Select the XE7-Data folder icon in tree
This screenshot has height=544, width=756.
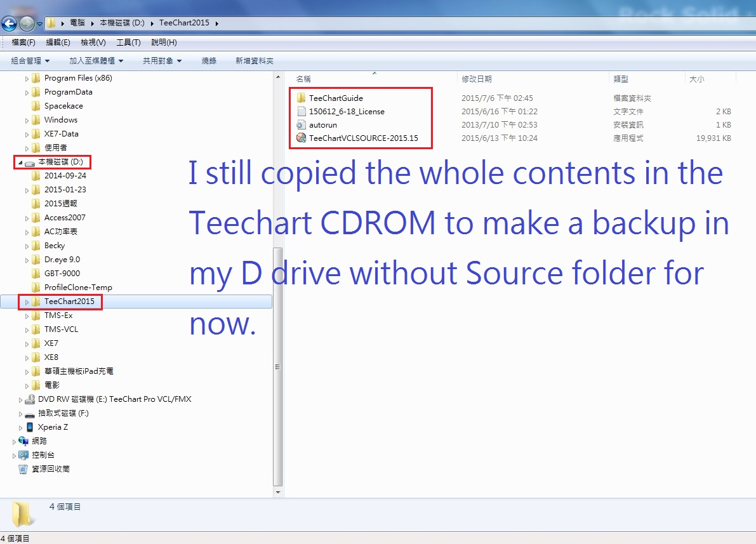pos(36,134)
